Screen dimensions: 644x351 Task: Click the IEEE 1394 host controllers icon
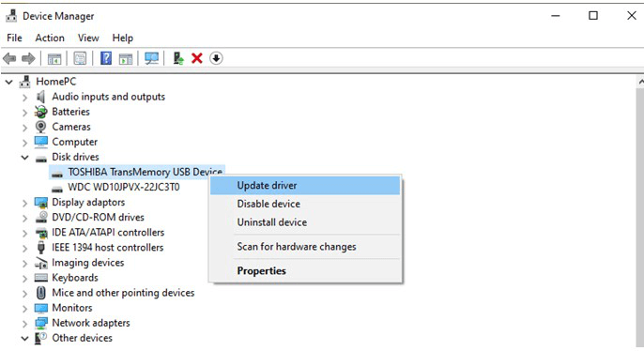click(x=40, y=248)
